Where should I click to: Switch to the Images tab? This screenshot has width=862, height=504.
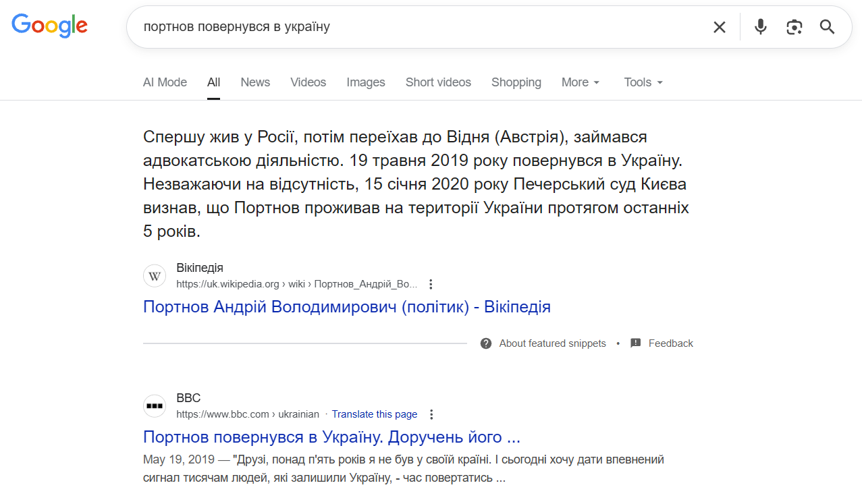click(366, 82)
